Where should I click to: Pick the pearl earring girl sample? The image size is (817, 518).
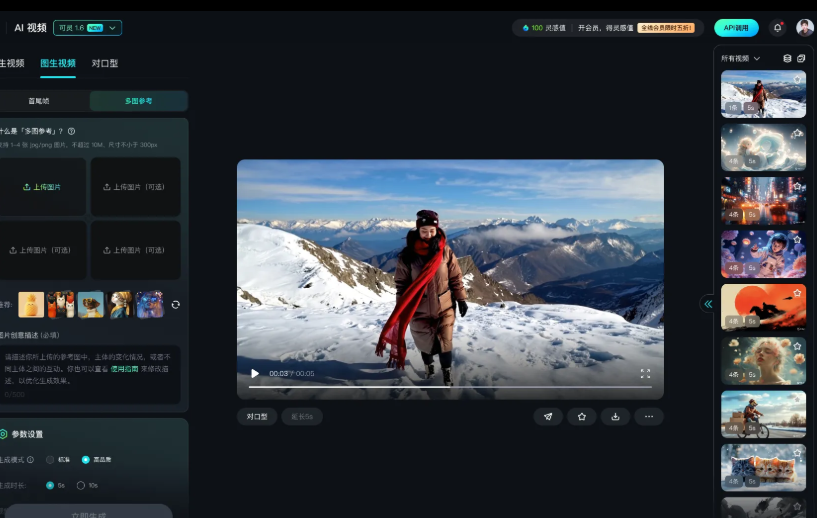click(x=120, y=304)
